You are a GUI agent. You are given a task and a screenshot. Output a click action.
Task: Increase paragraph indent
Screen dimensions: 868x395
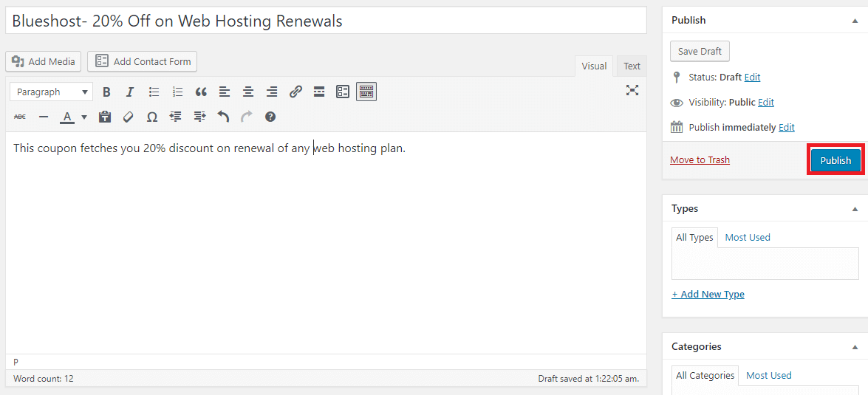[200, 117]
